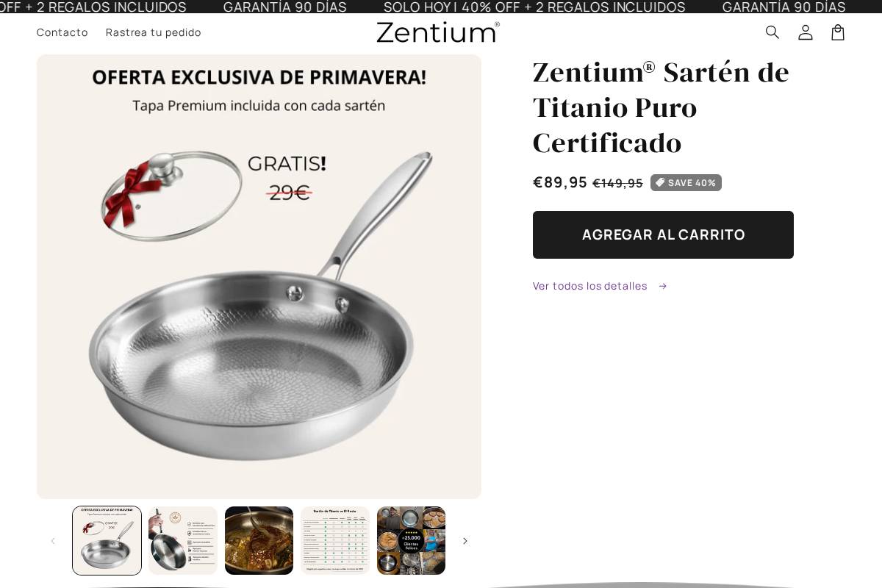Select the comparison table thumbnail
The height and width of the screenshot is (588, 882).
click(x=335, y=540)
